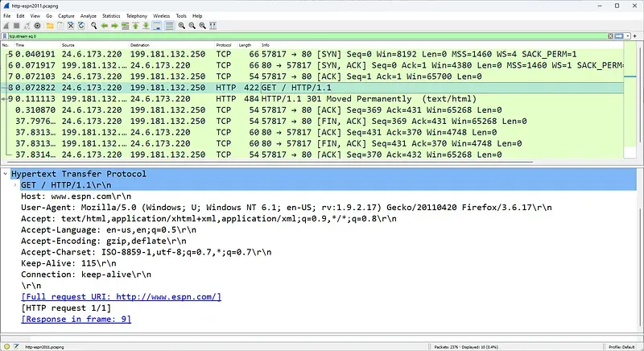Select packet 9 HTTP 301 Moved Permanently
Screen dimensions: 644x351
(x=312, y=99)
